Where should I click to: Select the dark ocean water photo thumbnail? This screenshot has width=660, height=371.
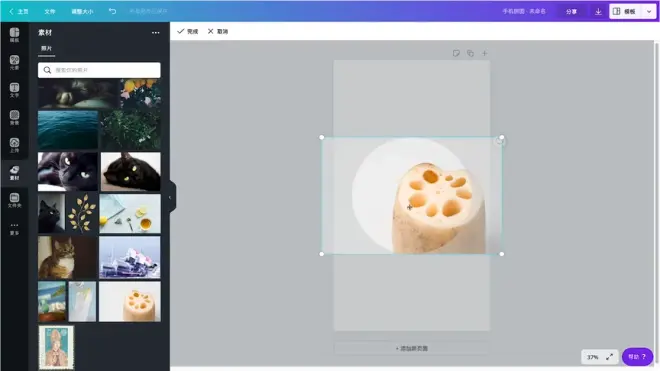(x=68, y=130)
